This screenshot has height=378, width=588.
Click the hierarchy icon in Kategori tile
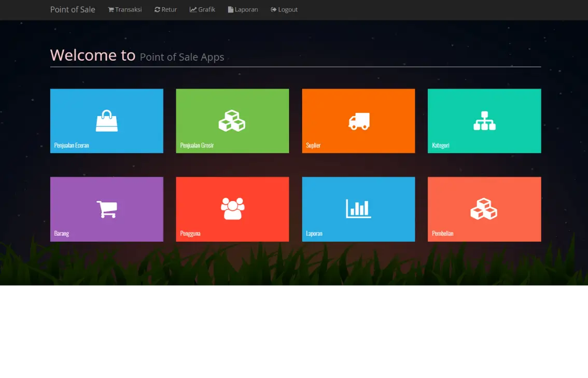tap(484, 121)
